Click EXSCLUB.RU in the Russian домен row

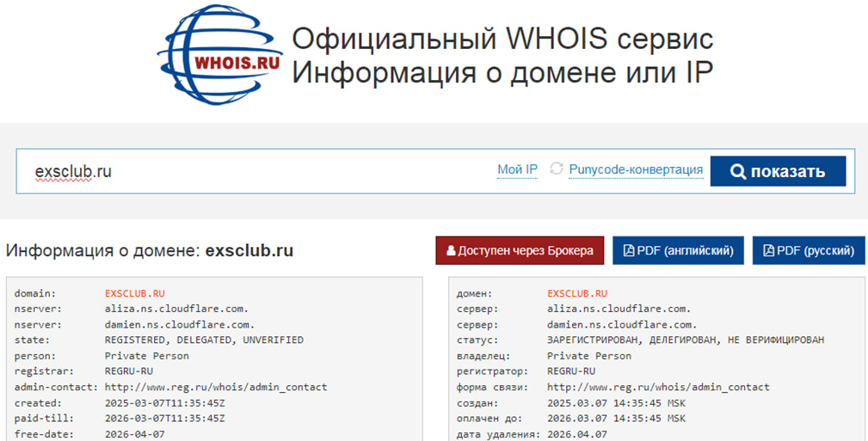pos(577,294)
